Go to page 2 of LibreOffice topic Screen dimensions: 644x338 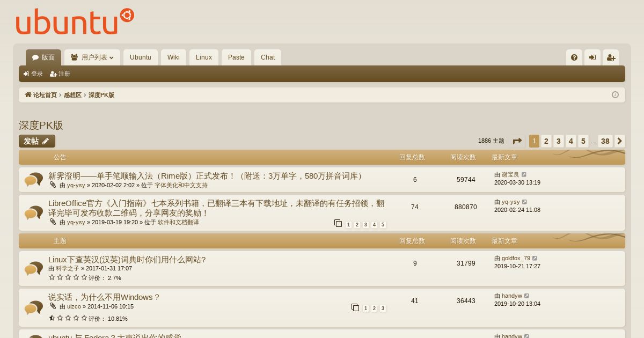tap(357, 225)
